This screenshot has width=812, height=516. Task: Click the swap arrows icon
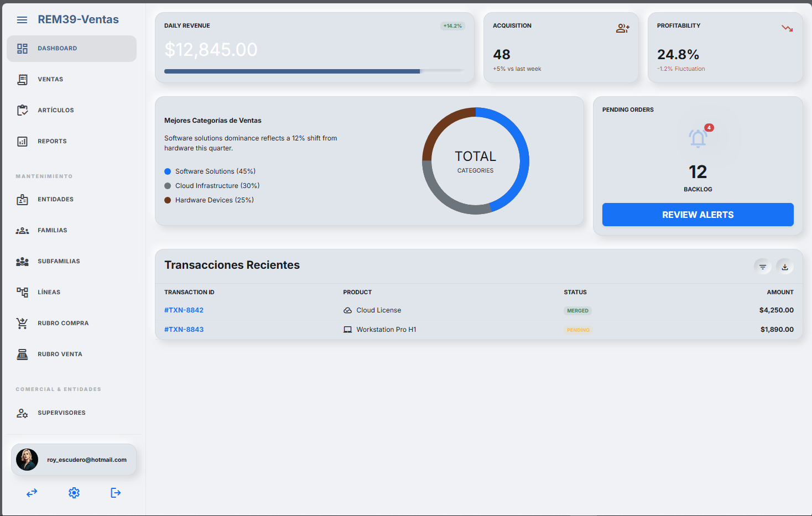point(32,493)
